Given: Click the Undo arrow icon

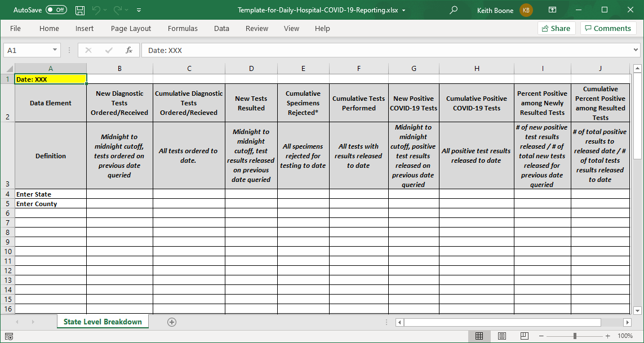Looking at the screenshot, I should tap(96, 10).
